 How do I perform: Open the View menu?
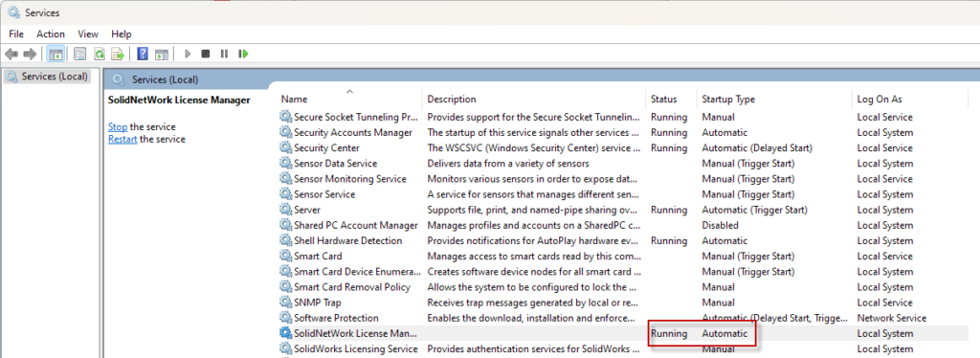tap(88, 34)
